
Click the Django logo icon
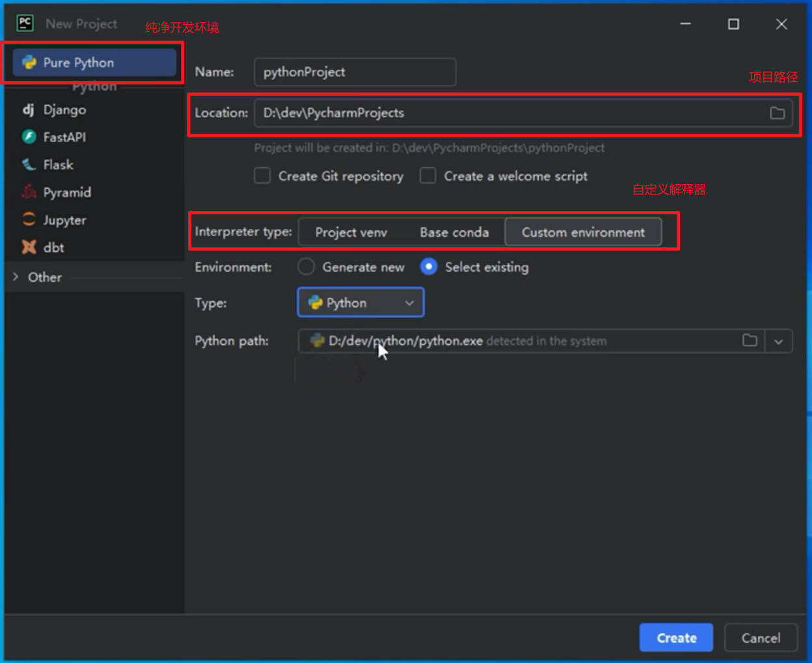(x=28, y=109)
